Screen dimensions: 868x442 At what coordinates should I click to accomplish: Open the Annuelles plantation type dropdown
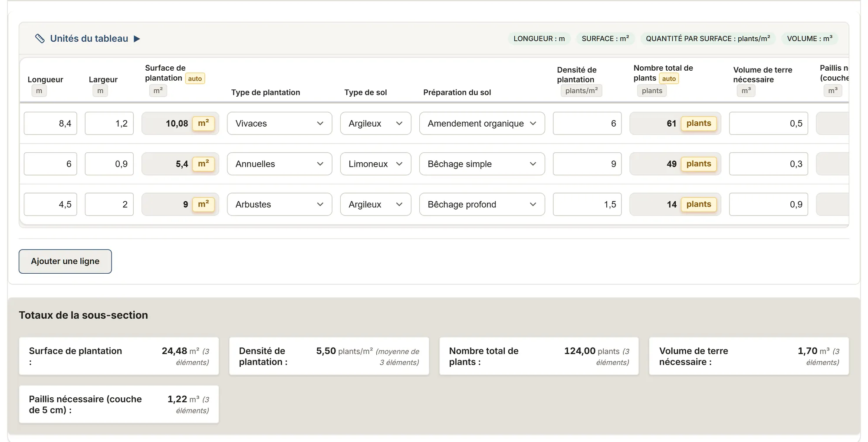[x=279, y=164]
